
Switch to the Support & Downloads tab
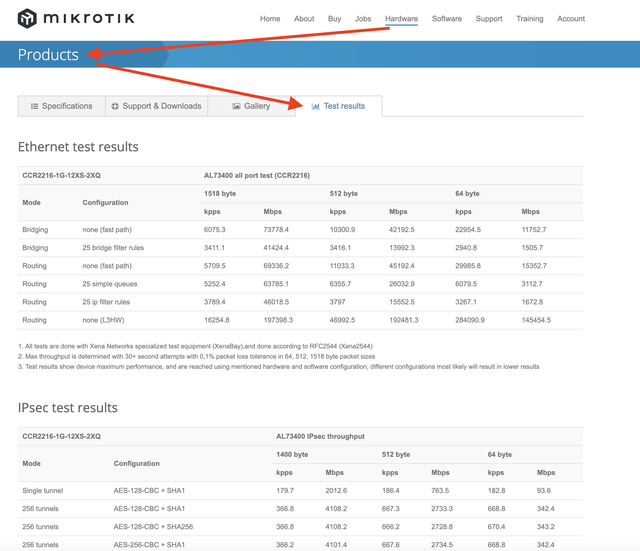[157, 106]
